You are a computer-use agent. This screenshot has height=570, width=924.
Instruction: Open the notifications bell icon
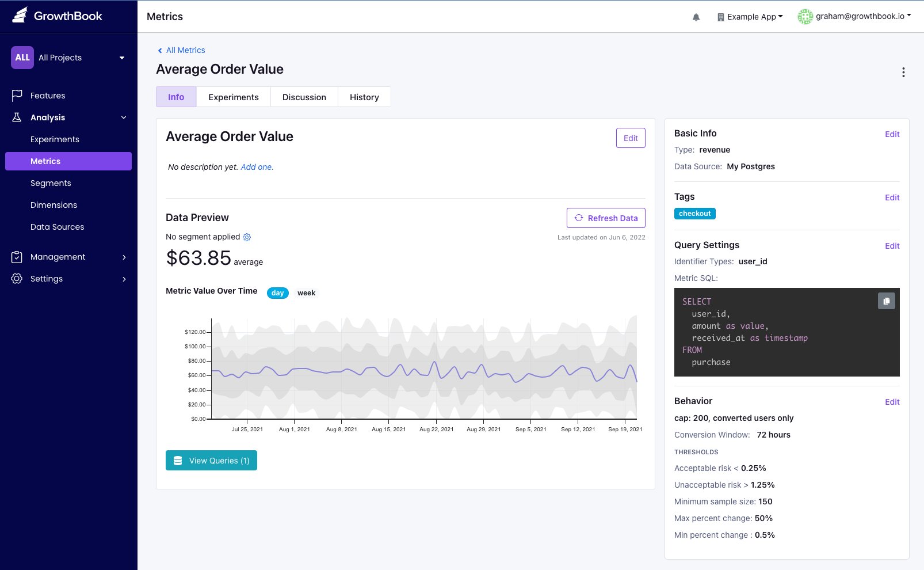[x=696, y=17]
